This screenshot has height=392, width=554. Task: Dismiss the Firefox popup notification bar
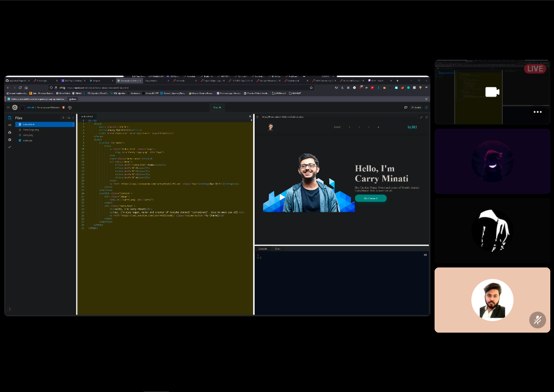pyautogui.click(x=426, y=99)
